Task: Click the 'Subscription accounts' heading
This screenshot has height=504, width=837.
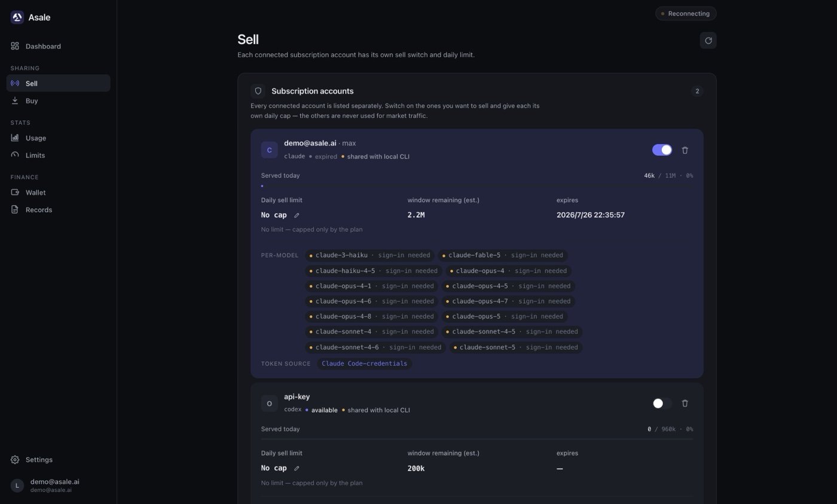Action: pyautogui.click(x=312, y=91)
